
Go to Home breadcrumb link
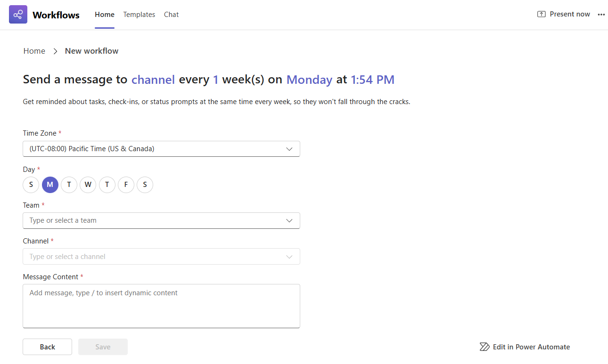[x=34, y=51]
